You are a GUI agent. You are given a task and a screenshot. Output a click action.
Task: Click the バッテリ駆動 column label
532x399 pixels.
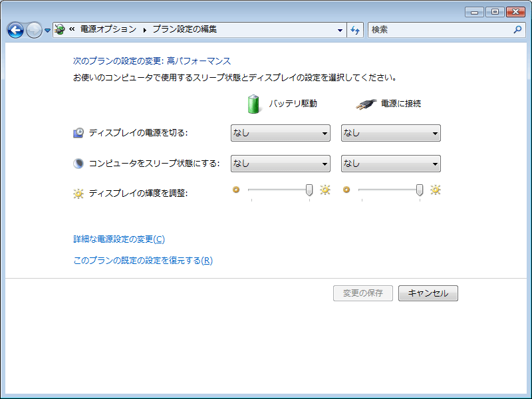pyautogui.click(x=293, y=104)
